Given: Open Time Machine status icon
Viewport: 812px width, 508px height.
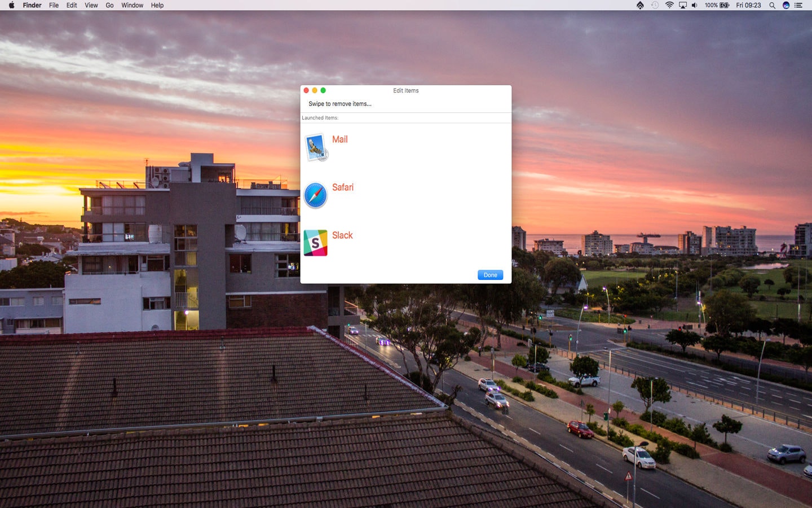Looking at the screenshot, I should (655, 5).
